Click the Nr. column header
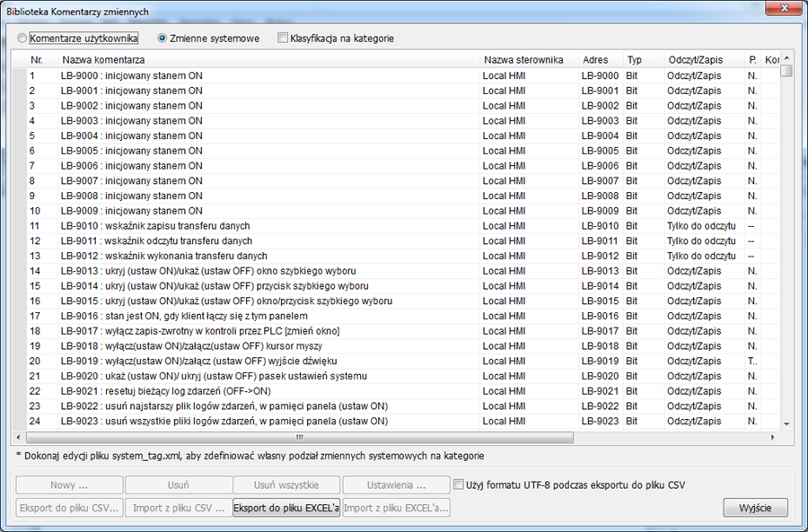This screenshot has height=532, width=808. pyautogui.click(x=42, y=60)
